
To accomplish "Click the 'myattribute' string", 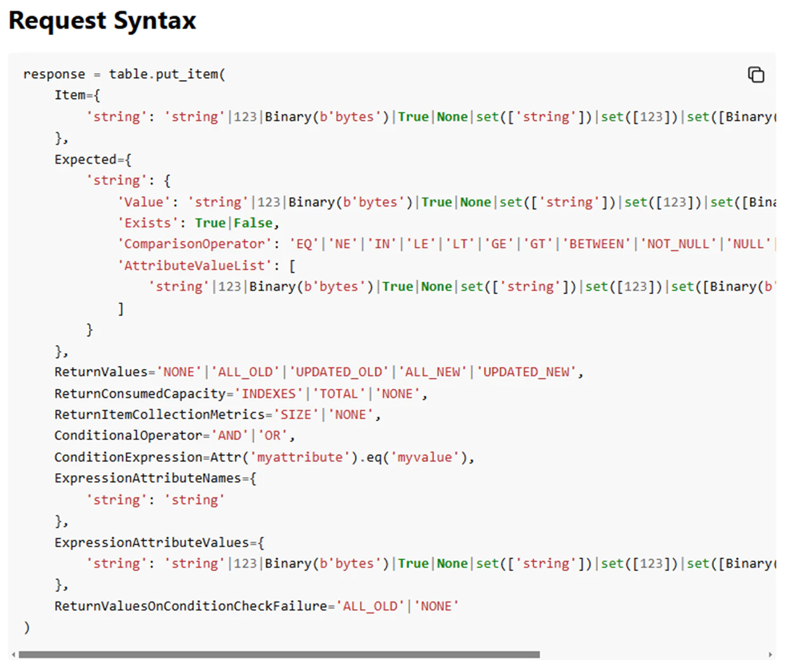I will click(x=300, y=457).
